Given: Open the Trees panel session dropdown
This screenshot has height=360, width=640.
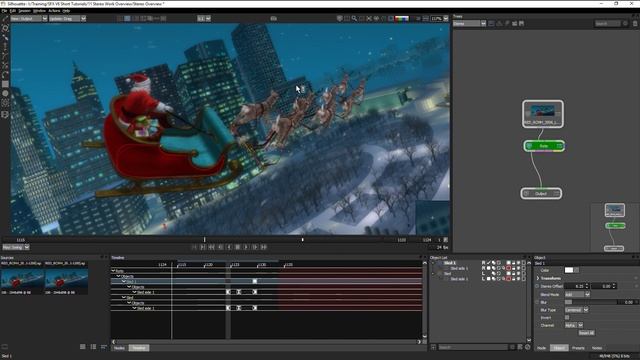Looking at the screenshot, I should click(x=469, y=24).
